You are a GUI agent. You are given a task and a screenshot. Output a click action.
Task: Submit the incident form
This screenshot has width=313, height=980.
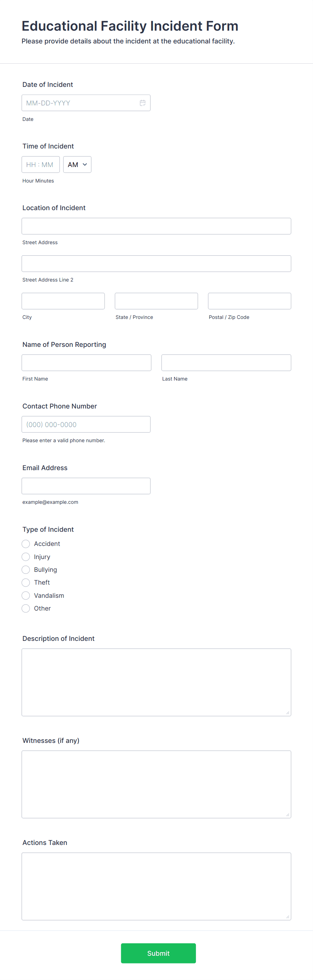point(158,953)
